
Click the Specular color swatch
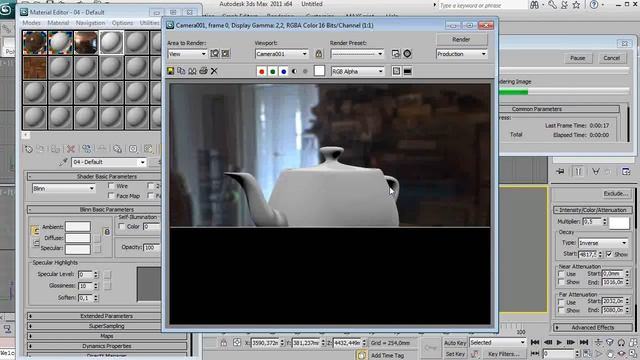click(x=78, y=248)
